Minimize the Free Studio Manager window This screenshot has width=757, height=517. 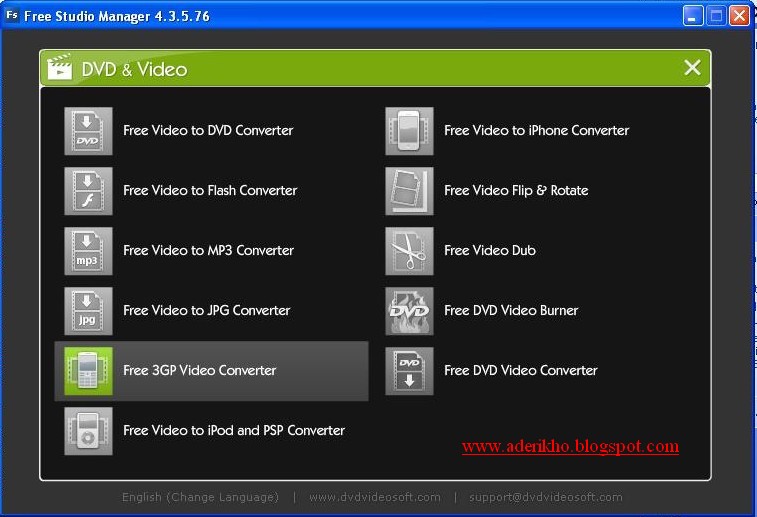click(x=693, y=16)
